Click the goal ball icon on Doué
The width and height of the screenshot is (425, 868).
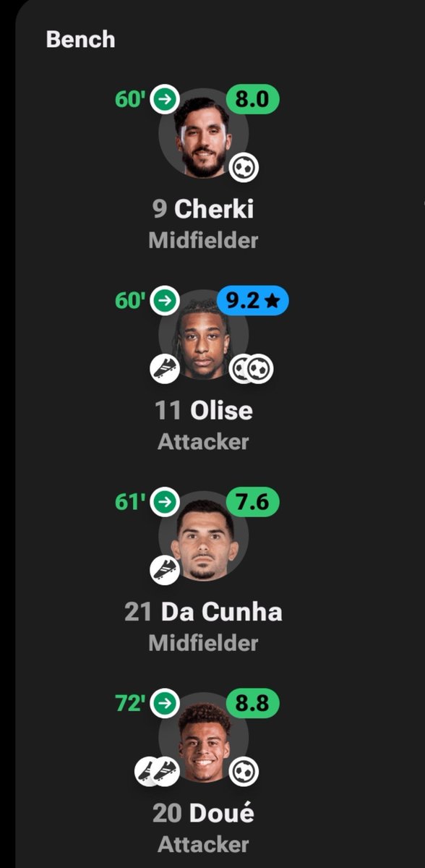(x=244, y=771)
